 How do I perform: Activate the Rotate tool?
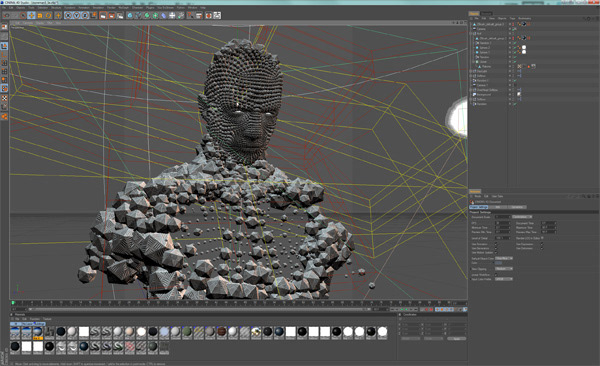[49, 15]
